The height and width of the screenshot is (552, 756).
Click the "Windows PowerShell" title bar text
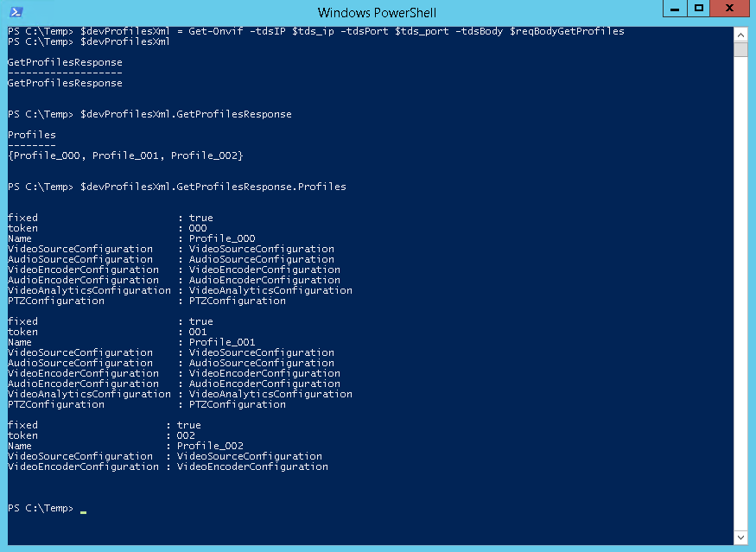(x=377, y=12)
